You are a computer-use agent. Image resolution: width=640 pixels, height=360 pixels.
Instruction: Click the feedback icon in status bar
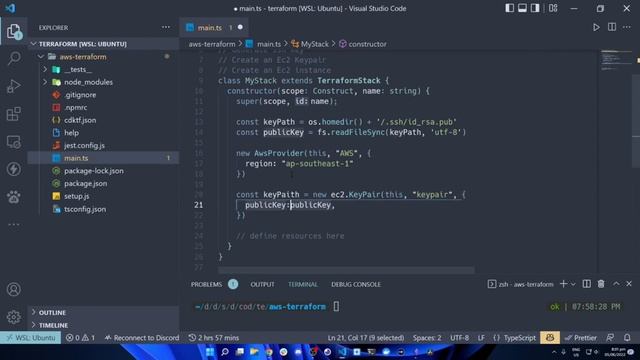pos(610,338)
